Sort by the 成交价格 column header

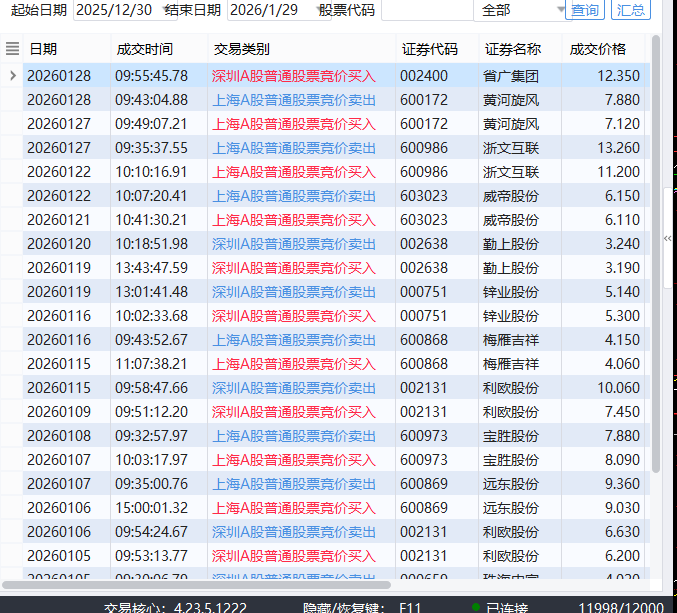[604, 49]
